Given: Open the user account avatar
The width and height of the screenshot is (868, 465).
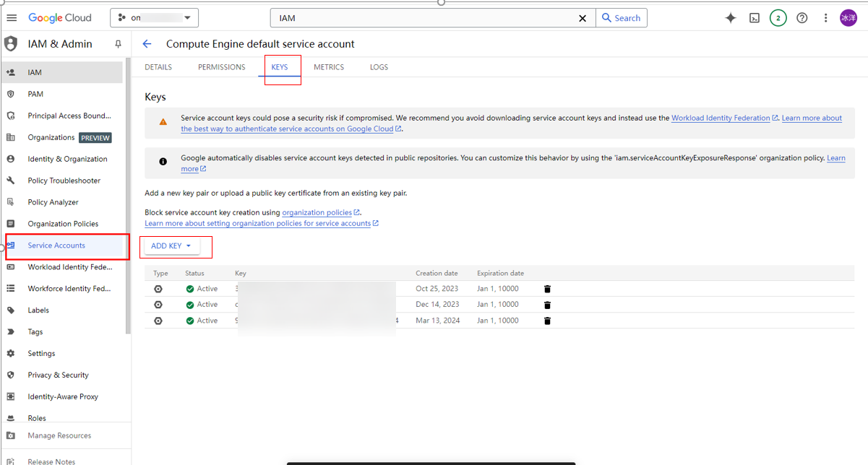Looking at the screenshot, I should (x=848, y=18).
